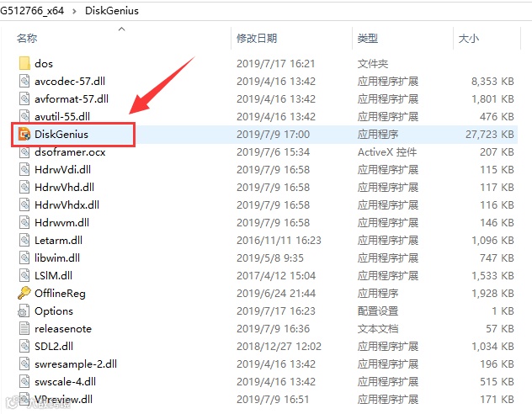The width and height of the screenshot is (532, 414).
Task: Click the libwim.dll file icon
Action: coord(24,257)
